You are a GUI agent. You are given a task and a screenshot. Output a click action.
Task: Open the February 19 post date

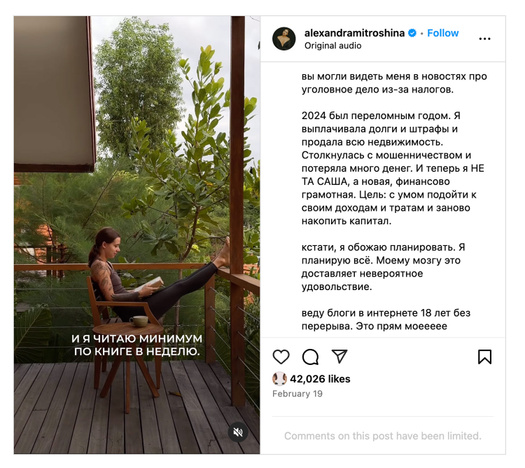coord(297,394)
